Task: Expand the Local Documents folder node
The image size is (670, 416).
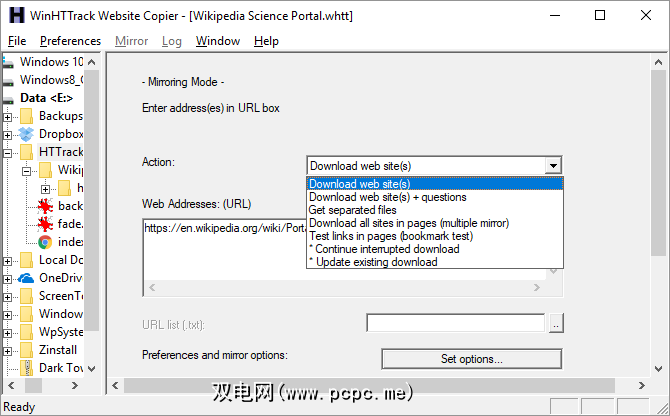Action: coord(8,260)
